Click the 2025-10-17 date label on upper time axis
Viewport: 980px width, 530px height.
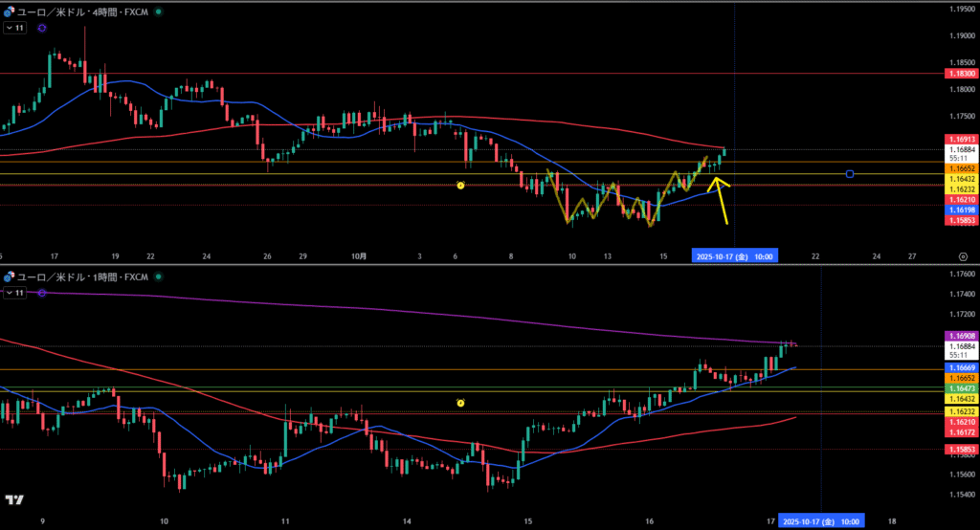point(732,256)
